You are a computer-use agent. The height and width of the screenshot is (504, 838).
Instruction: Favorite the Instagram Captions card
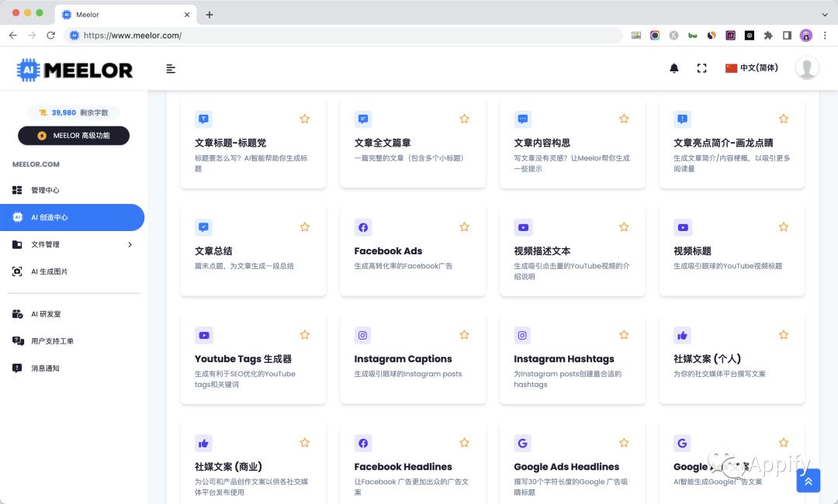464,334
